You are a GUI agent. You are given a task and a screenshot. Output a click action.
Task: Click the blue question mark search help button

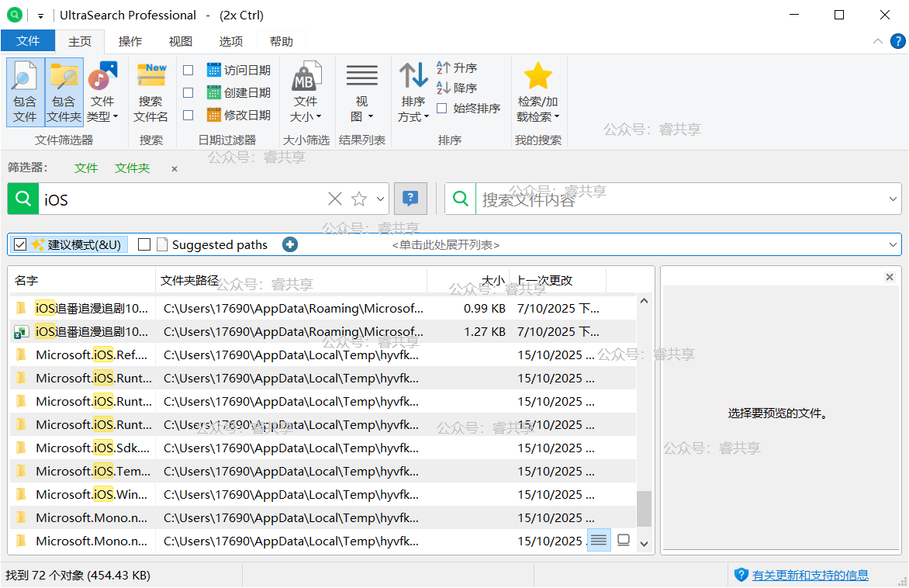(410, 199)
